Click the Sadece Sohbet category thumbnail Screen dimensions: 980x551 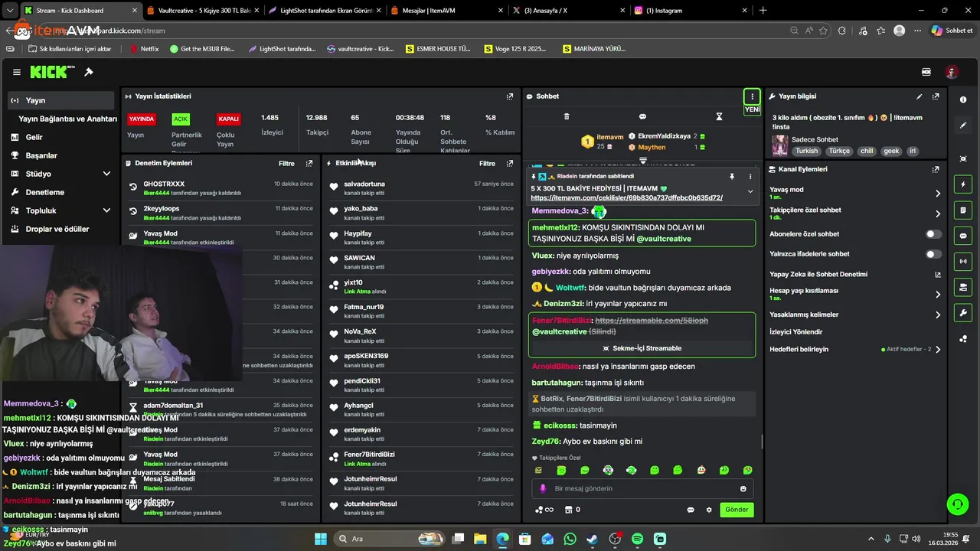780,145
